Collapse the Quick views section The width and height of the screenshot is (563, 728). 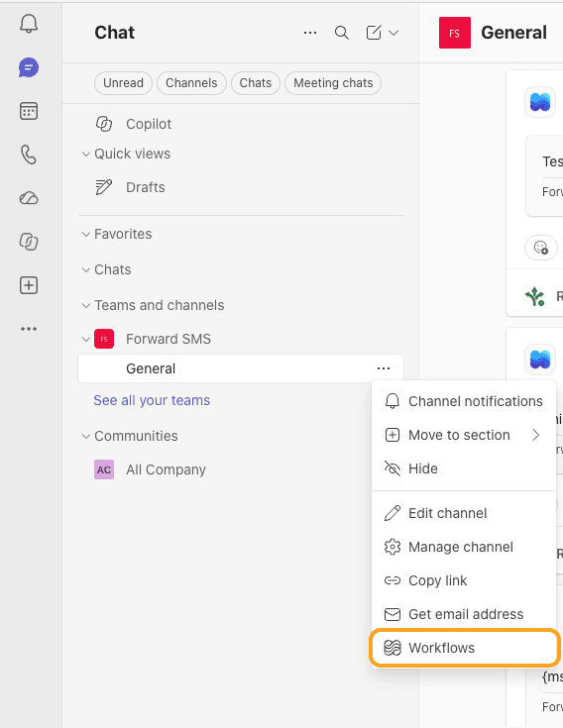click(x=86, y=154)
